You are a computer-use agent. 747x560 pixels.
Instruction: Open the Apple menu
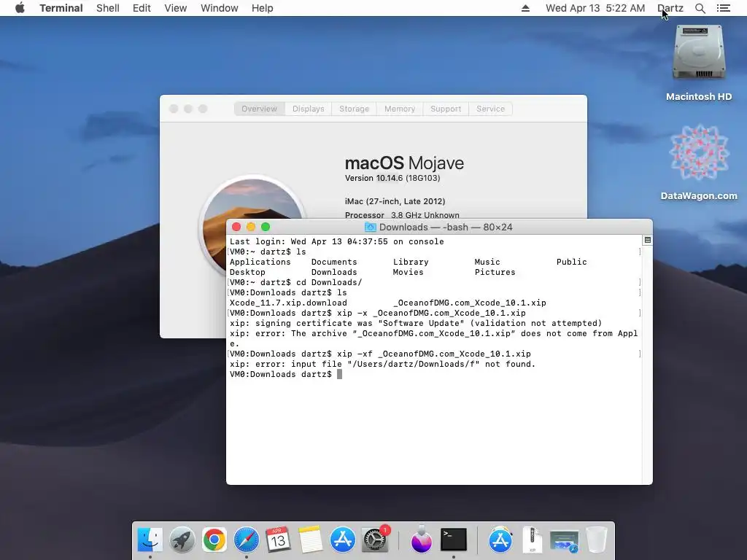tap(20, 8)
